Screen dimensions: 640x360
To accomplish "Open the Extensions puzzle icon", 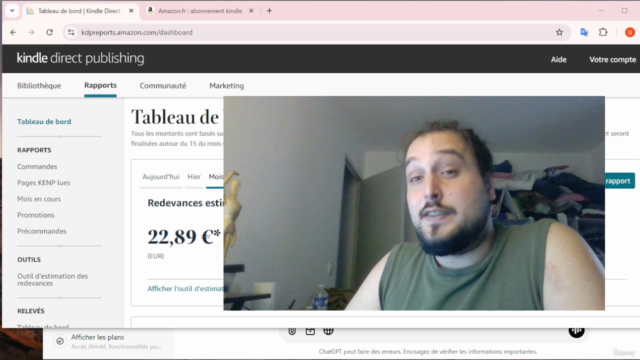I will click(603, 32).
